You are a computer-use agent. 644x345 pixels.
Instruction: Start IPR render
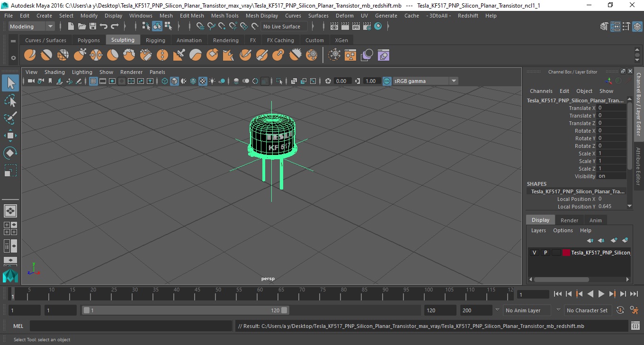pyautogui.click(x=356, y=27)
